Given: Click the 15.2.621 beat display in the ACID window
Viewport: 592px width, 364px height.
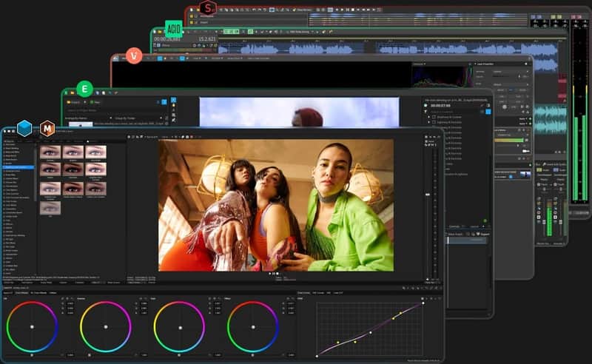Looking at the screenshot, I should (x=207, y=39).
